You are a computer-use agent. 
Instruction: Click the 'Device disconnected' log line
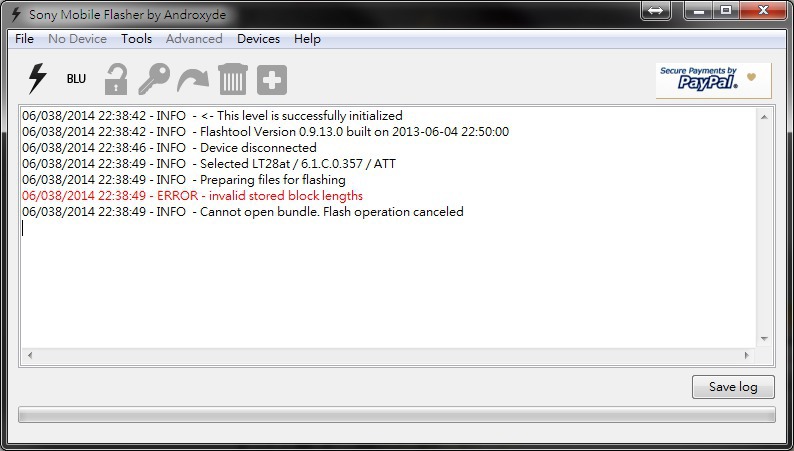[169, 148]
